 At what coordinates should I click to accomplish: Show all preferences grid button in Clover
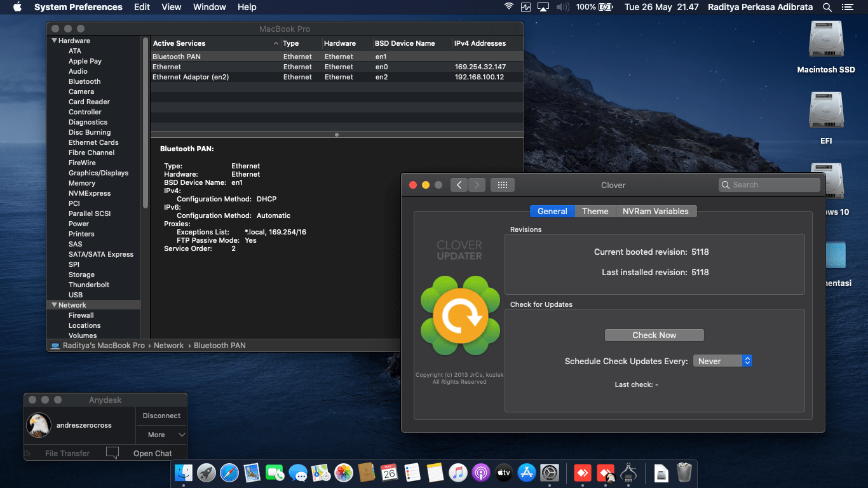tap(502, 185)
